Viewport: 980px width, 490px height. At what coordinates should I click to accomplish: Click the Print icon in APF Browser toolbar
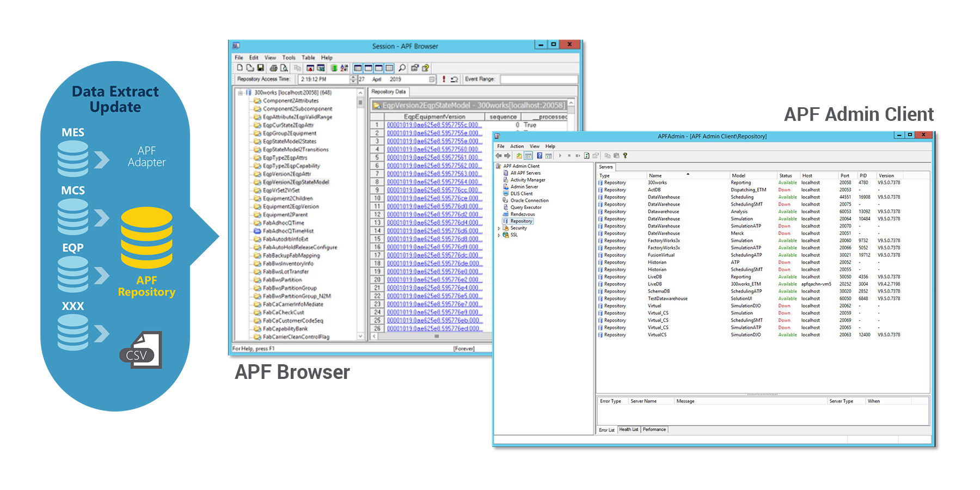click(273, 68)
